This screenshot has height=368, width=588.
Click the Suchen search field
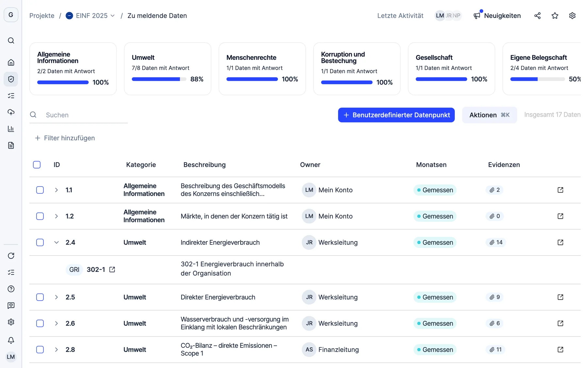point(78,115)
